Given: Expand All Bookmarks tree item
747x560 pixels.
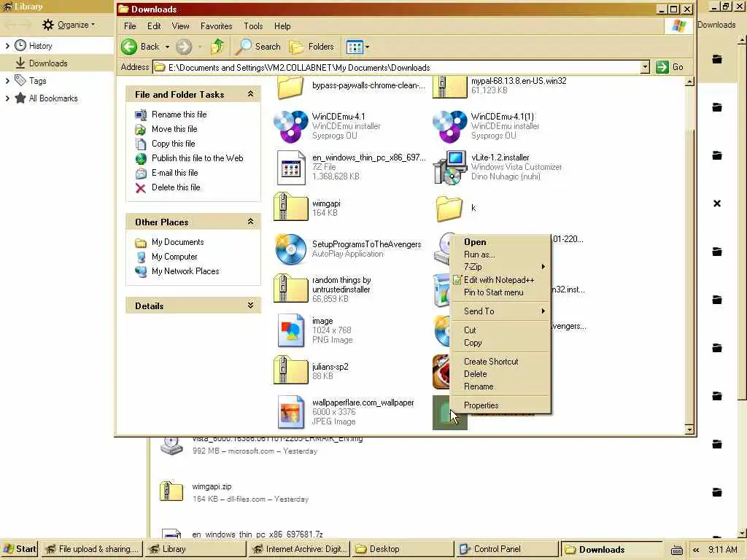Looking at the screenshot, I should [7, 98].
